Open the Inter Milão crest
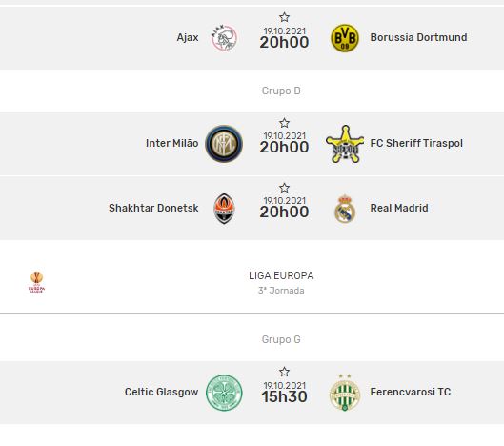Image resolution: width=504 pixels, height=446 pixels. [224, 143]
